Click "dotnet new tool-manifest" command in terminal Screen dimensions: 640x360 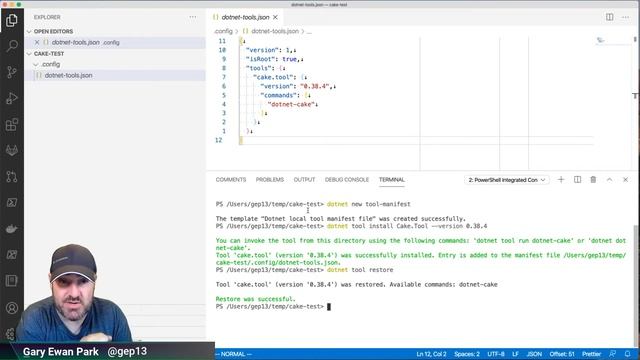369,204
